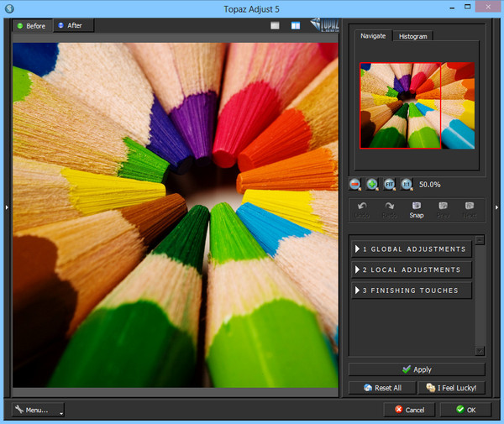The image size is (504, 424).
Task: Show the Before preview
Action: click(x=31, y=25)
